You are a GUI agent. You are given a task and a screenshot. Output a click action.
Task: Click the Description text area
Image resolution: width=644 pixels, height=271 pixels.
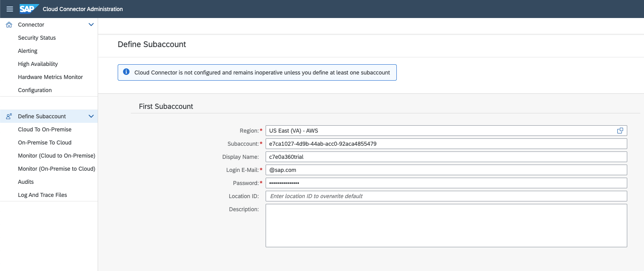tap(446, 226)
